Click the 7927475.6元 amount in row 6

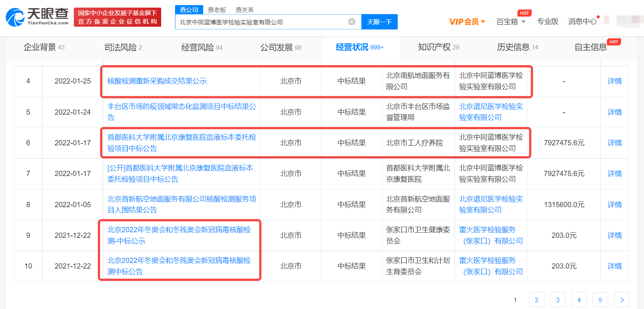564,143
